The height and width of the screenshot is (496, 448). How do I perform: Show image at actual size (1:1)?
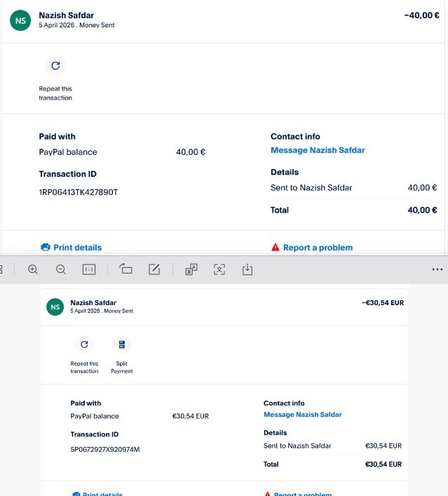[x=89, y=269]
